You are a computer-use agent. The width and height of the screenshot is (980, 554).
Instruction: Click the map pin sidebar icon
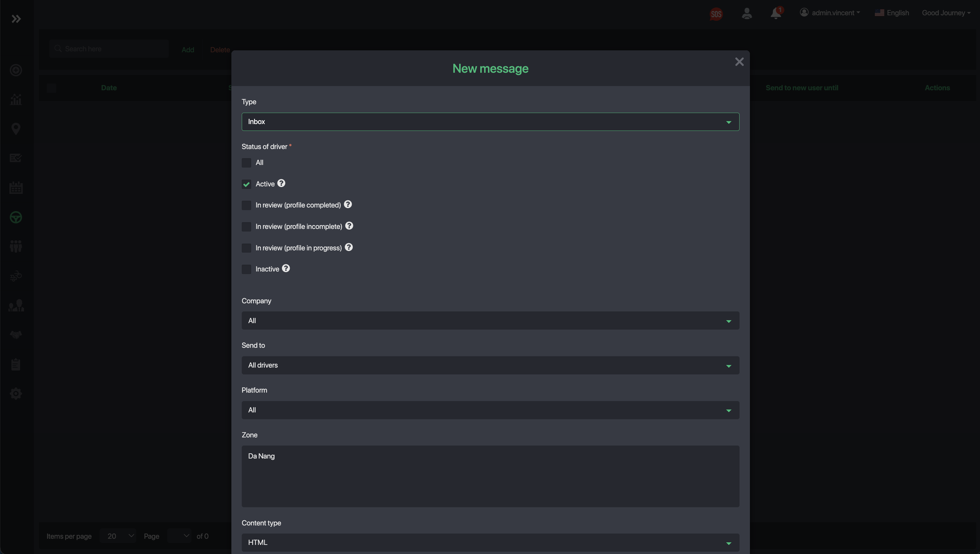(x=16, y=129)
